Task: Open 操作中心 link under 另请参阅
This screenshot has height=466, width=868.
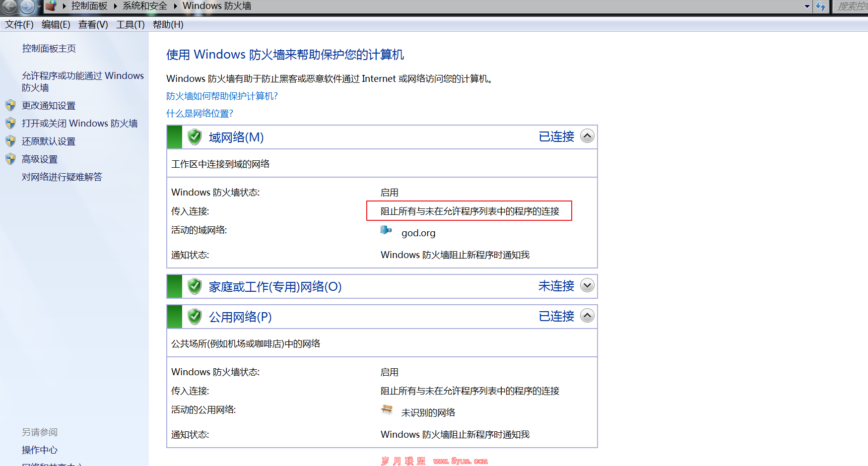Action: (40, 450)
